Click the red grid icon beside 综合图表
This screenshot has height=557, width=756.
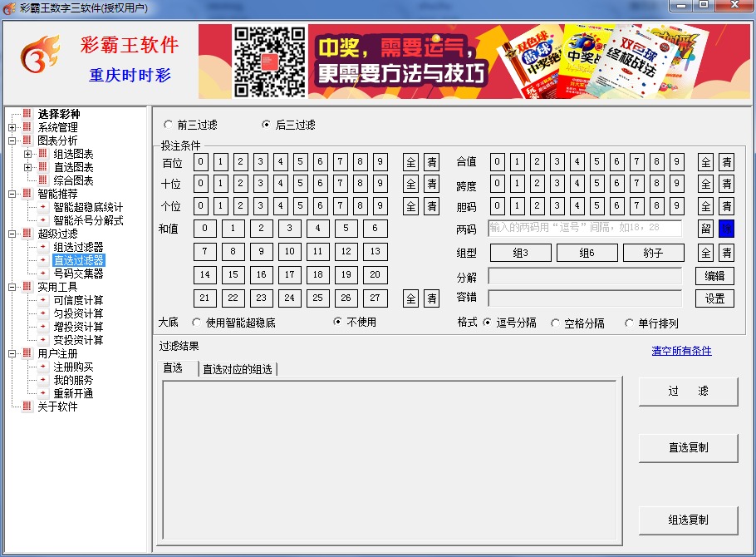coord(43,180)
